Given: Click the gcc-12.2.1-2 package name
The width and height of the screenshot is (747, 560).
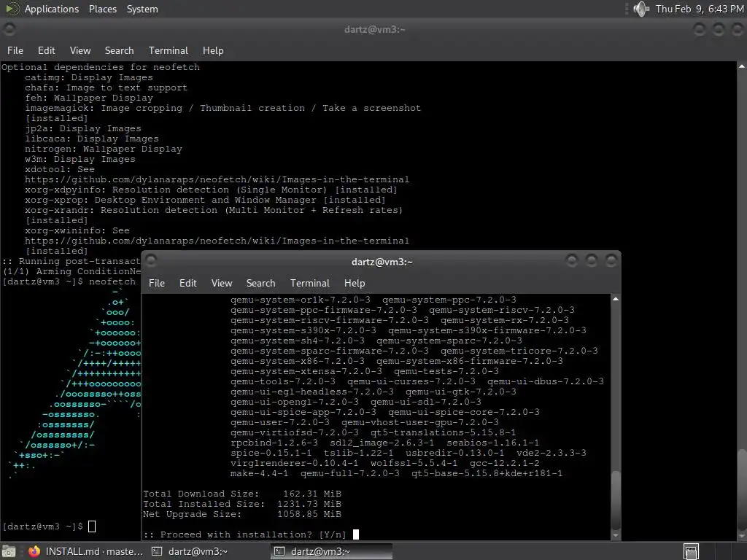Looking at the screenshot, I should (x=505, y=463).
